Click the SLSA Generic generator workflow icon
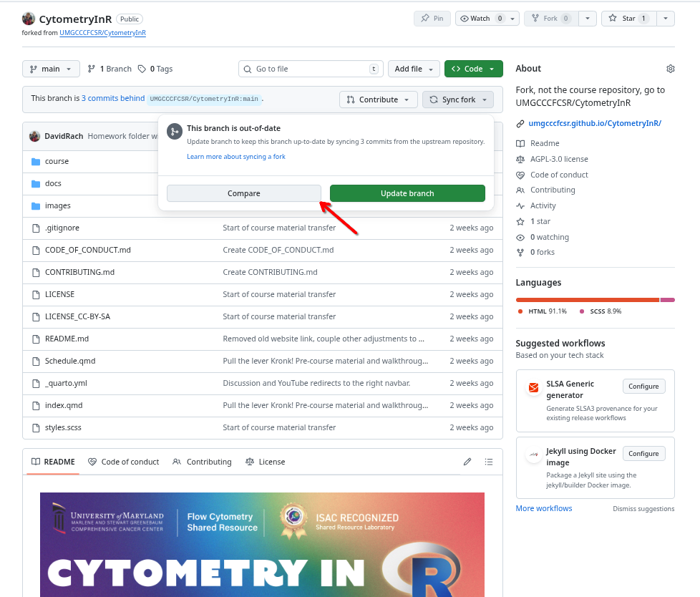 click(x=533, y=388)
